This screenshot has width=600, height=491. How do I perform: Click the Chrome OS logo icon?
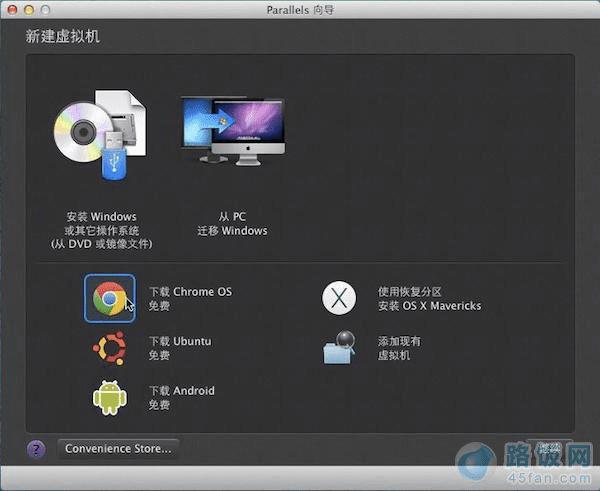[x=110, y=299]
